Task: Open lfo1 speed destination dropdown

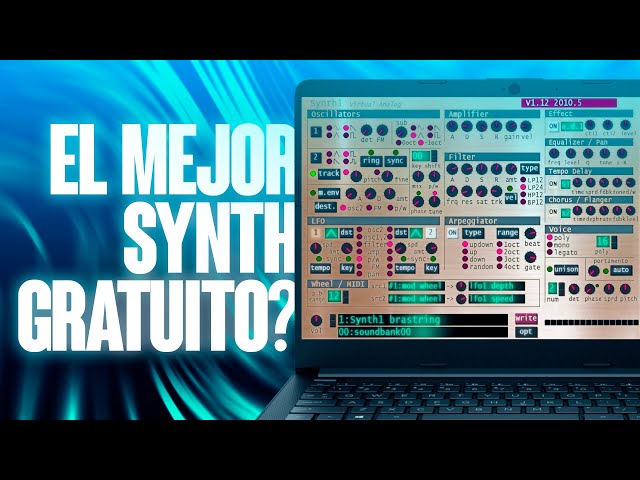Action: pos(497,299)
